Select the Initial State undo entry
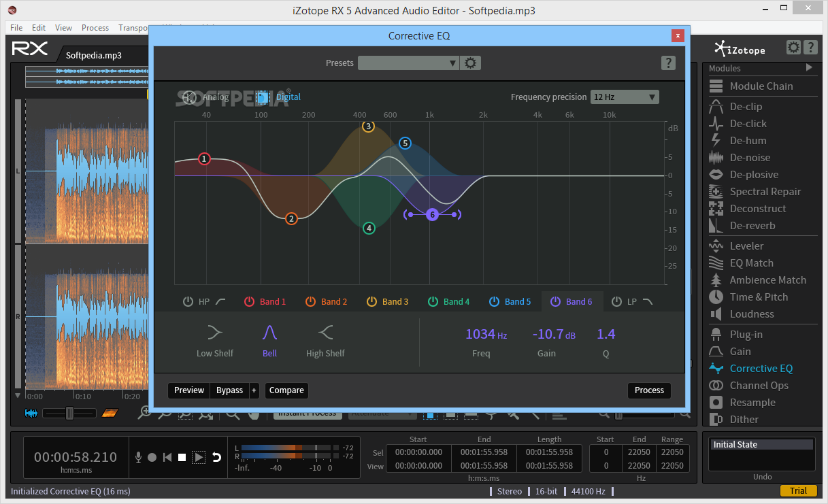 [x=762, y=445]
